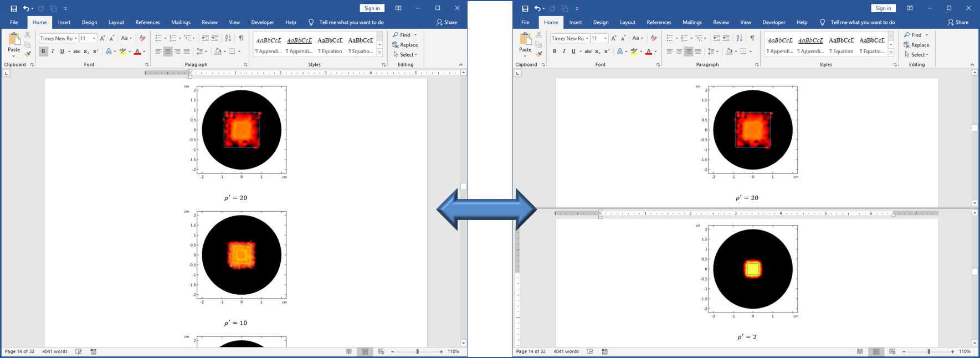Open Select dropdown in the right window
This screenshot has height=358, width=980.
917,55
